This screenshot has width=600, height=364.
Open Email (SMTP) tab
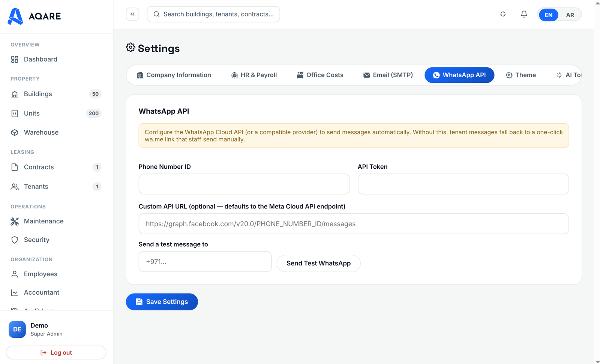click(388, 75)
